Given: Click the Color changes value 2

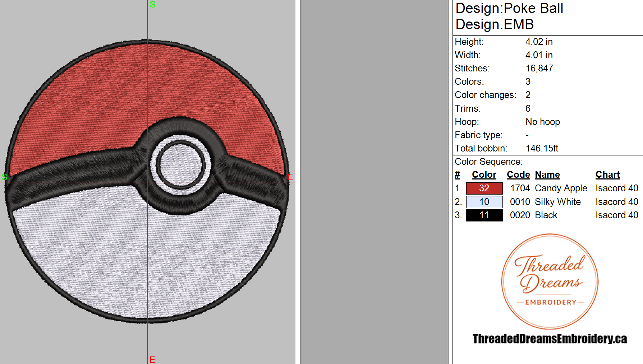Looking at the screenshot, I should coord(528,95).
